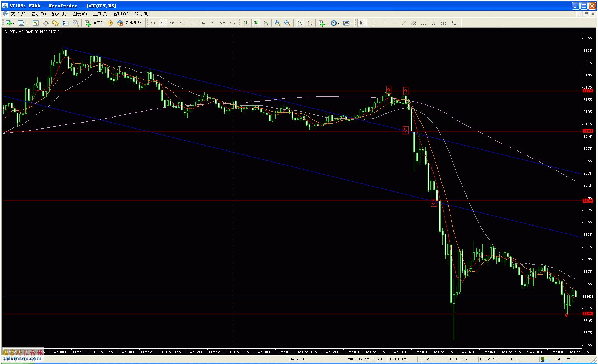Click status bar volume V: 92
Viewport: 598px width, 364px height.
516,359
